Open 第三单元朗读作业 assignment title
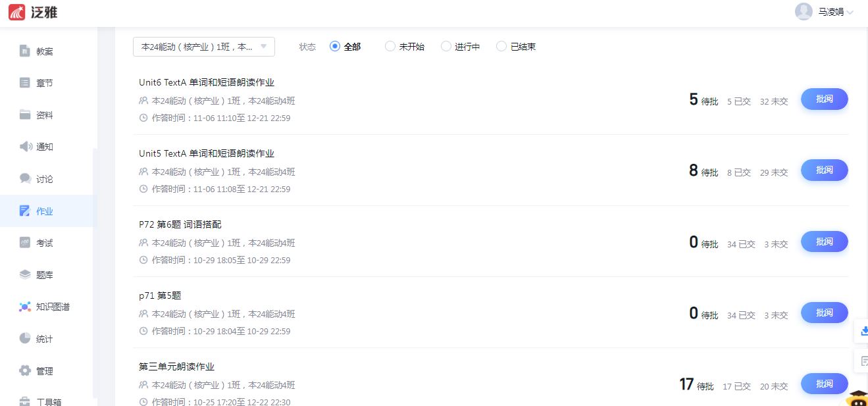 [x=176, y=367]
